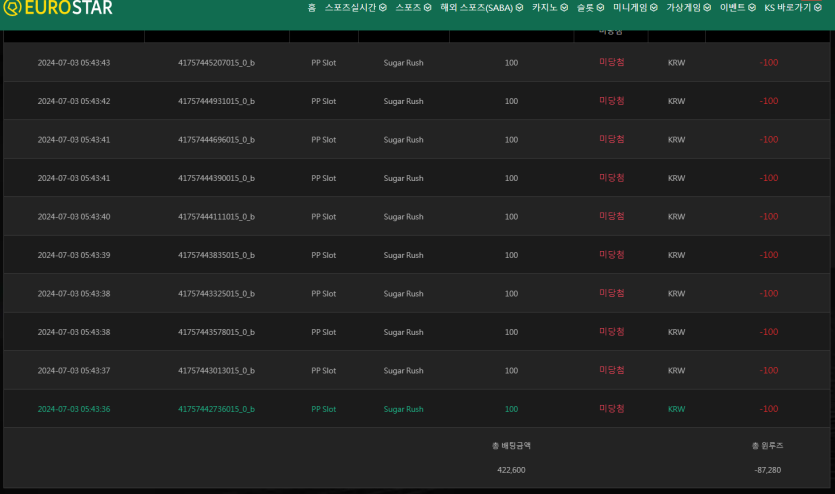Select bet ID 41757444931015_0_b
Screen dimensions: 835x494
(216, 101)
